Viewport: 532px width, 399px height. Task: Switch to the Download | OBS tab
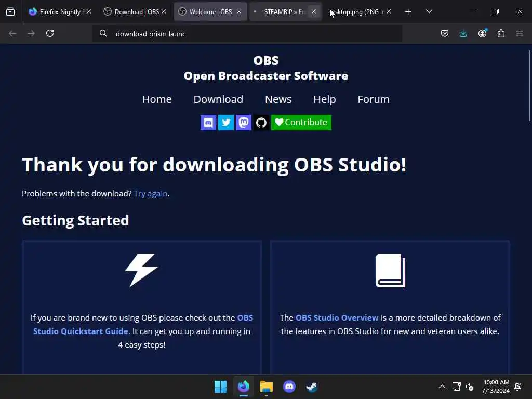tap(135, 11)
